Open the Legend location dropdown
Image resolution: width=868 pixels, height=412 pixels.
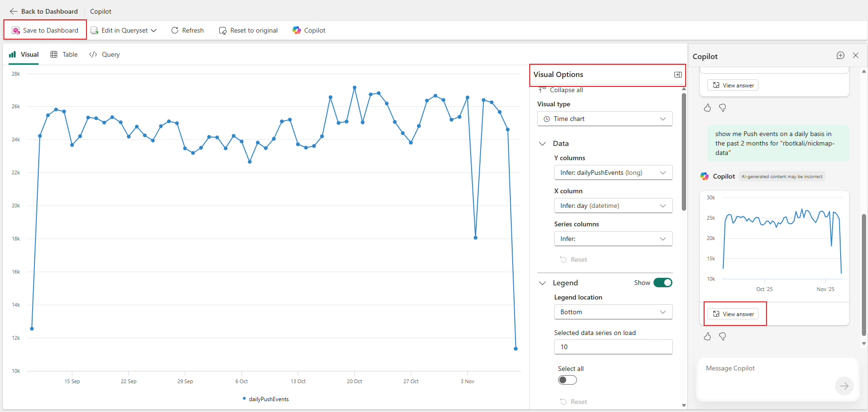coord(613,312)
